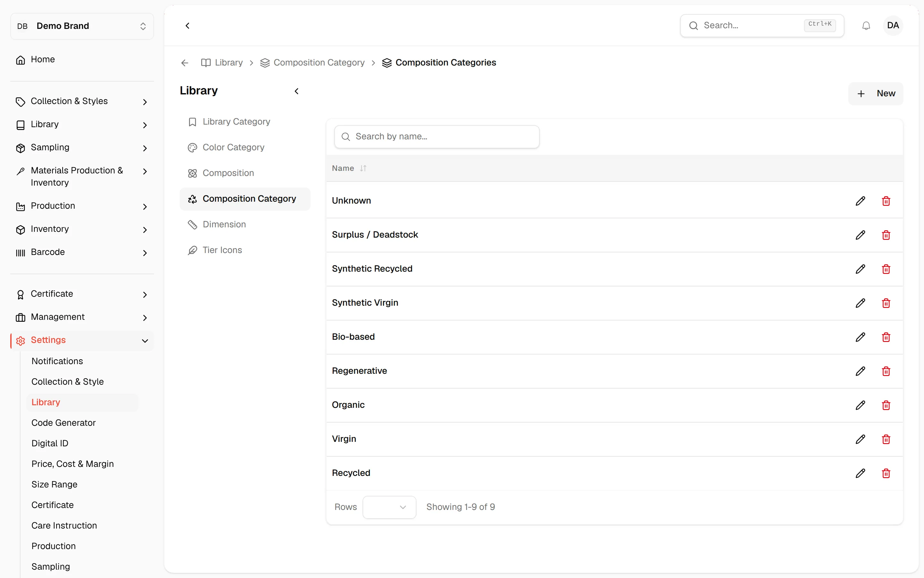Click the Showing 1-9 of 9 text
Image resolution: width=924 pixels, height=578 pixels.
point(460,507)
